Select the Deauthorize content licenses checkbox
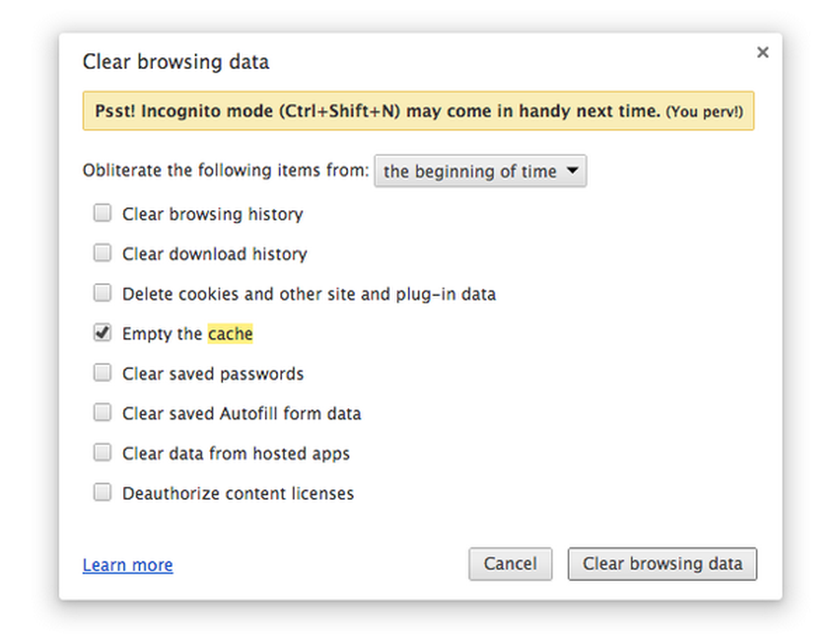Viewport: 840px width, 637px height. coord(103,492)
